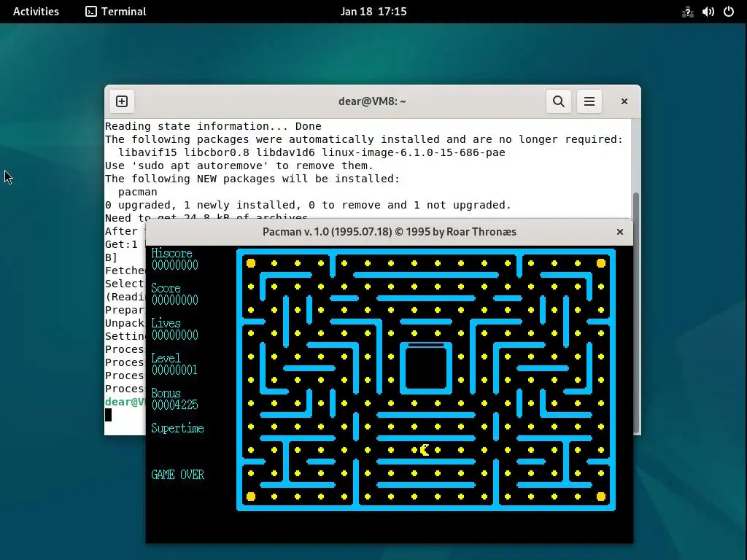Image resolution: width=747 pixels, height=560 pixels.
Task: Click the Lives label
Action: click(166, 323)
